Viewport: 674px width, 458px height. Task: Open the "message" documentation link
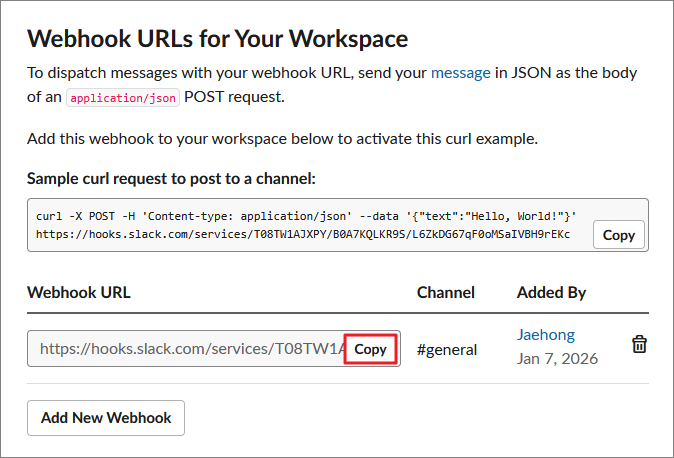[460, 73]
